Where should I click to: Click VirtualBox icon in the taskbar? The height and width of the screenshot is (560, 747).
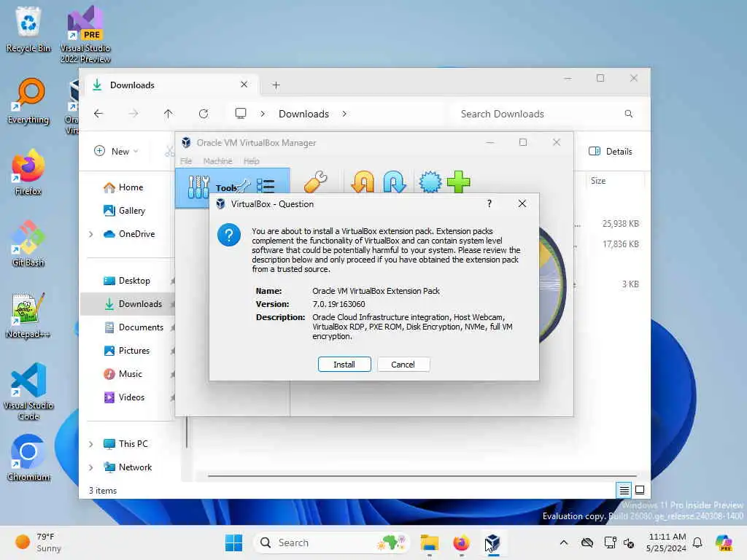pos(493,542)
